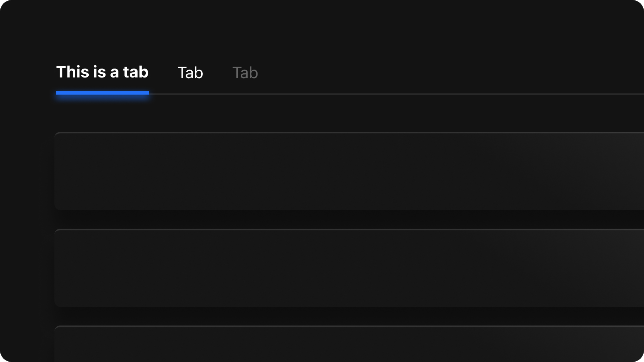644x362 pixels.
Task: Open the dimmed gray "Tab" on right
Action: tap(245, 73)
